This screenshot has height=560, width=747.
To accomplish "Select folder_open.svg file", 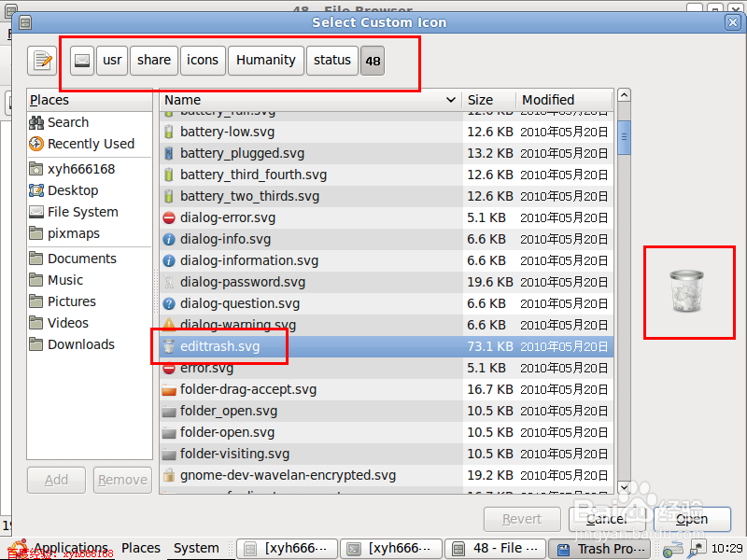I will coord(387,411).
